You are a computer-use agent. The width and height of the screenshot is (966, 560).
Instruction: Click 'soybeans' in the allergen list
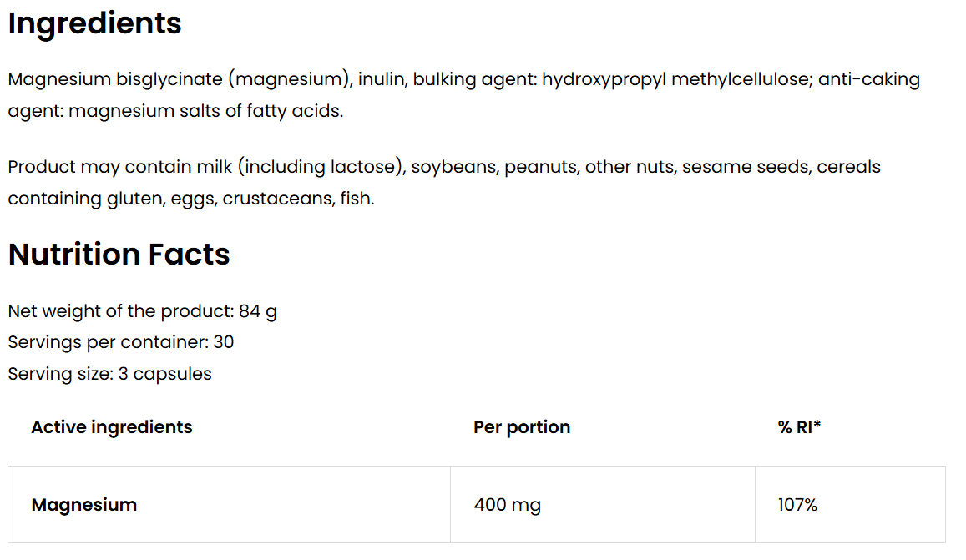click(x=453, y=167)
